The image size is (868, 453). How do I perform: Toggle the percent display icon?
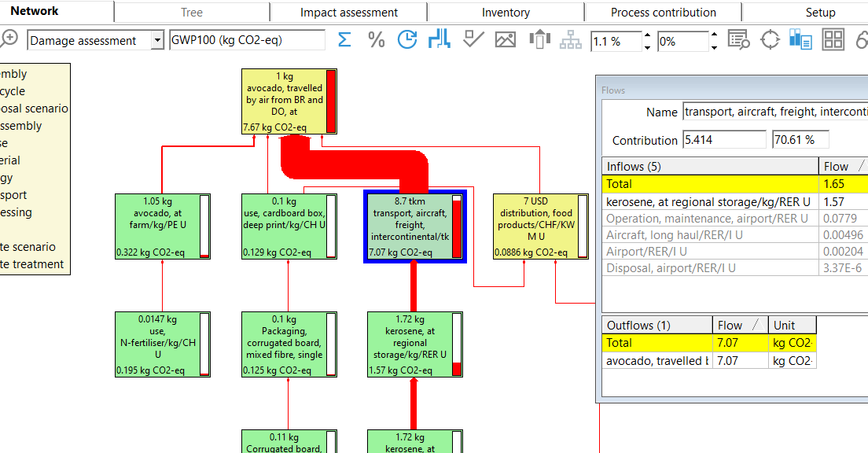click(377, 40)
